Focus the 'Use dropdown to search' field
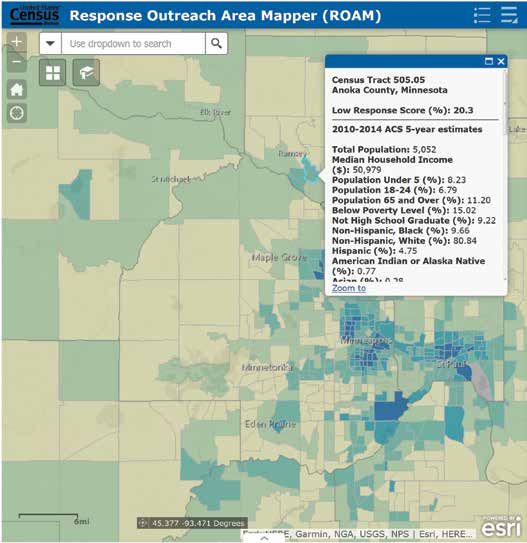 pos(133,44)
